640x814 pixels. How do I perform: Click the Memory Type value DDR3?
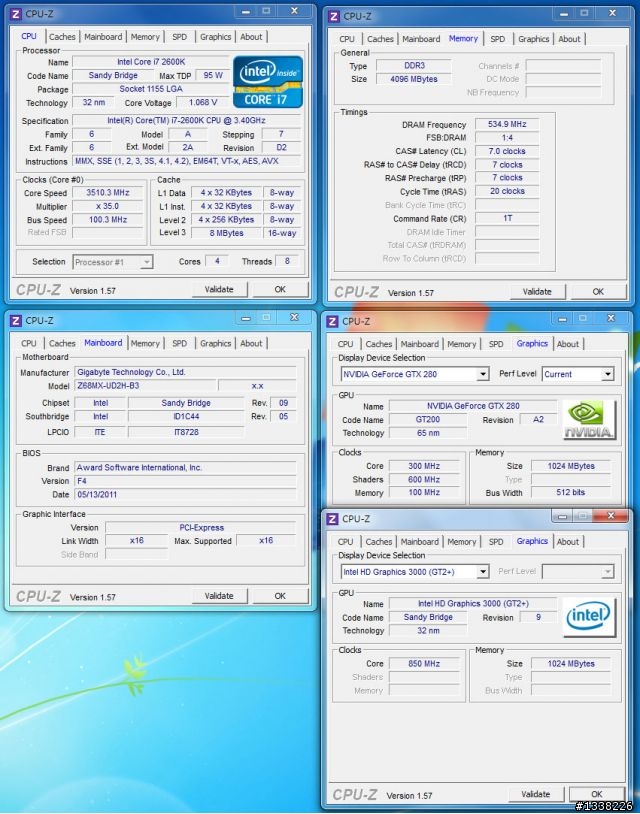(x=414, y=65)
